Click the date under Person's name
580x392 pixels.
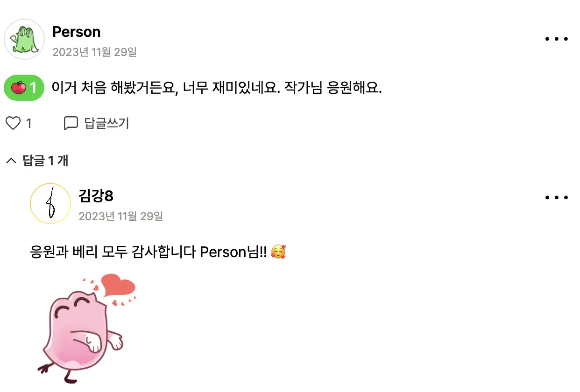click(x=95, y=52)
